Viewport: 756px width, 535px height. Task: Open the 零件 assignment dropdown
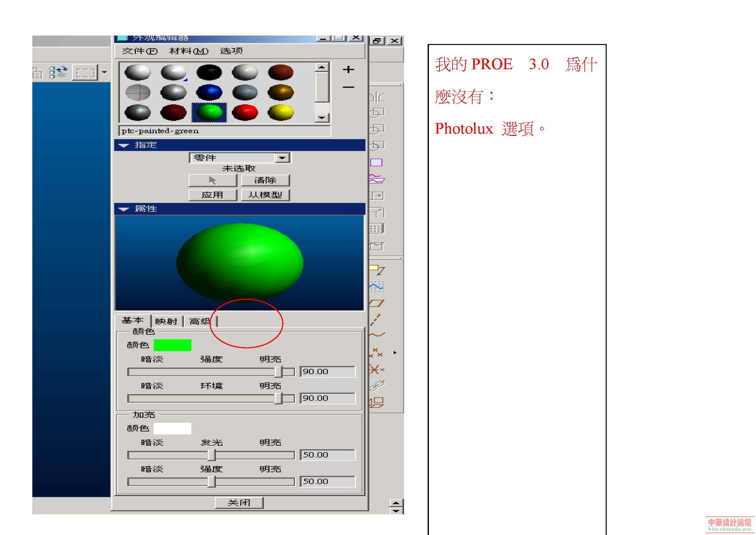point(282,158)
